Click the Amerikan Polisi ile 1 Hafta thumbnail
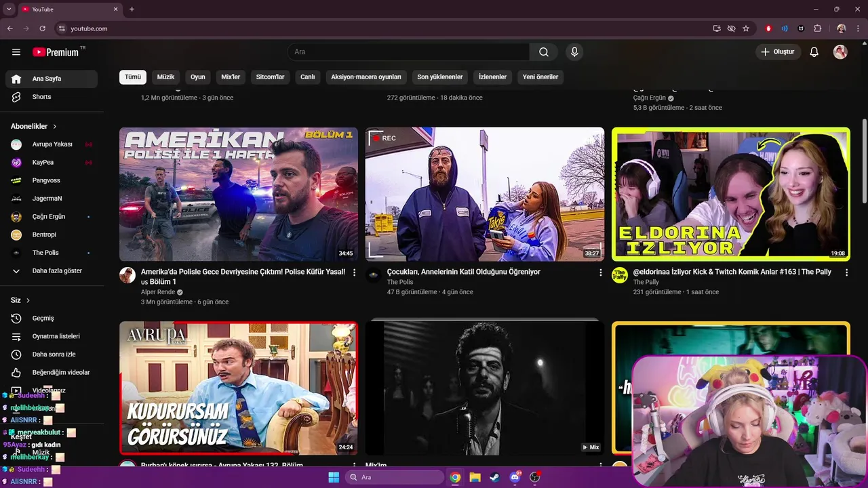 pos(239,195)
